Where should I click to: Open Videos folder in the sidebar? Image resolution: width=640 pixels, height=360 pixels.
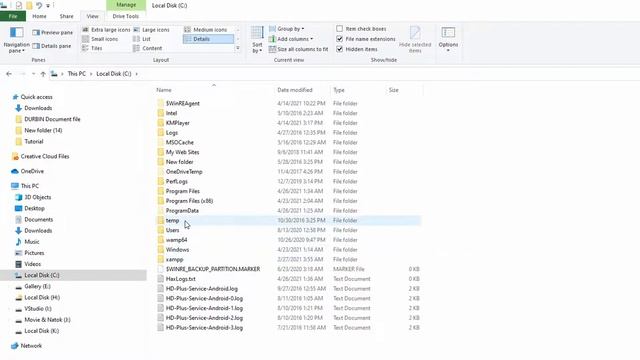(28, 264)
